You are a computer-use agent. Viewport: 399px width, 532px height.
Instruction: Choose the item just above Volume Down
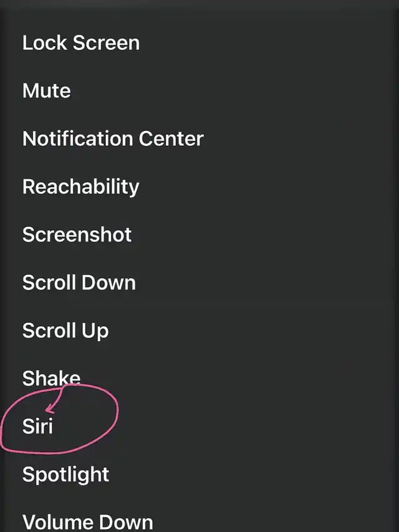click(x=66, y=475)
